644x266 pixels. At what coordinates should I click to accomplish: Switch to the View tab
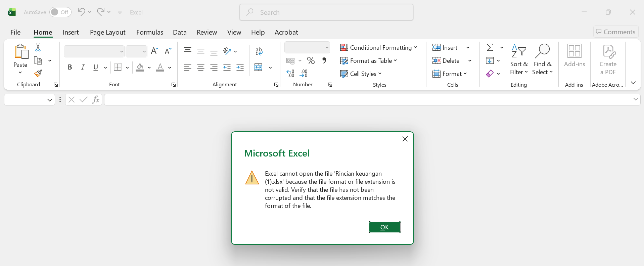point(234,32)
